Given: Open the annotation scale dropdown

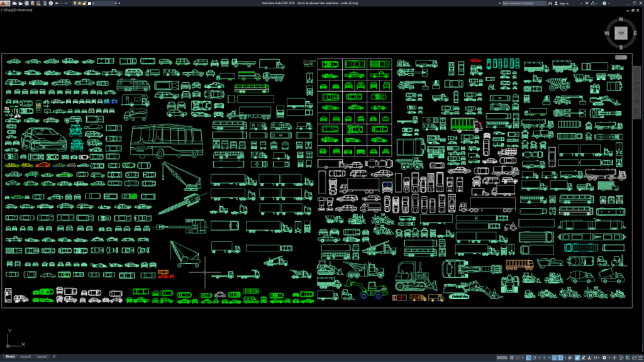Looking at the screenshot, I should pos(598,357).
